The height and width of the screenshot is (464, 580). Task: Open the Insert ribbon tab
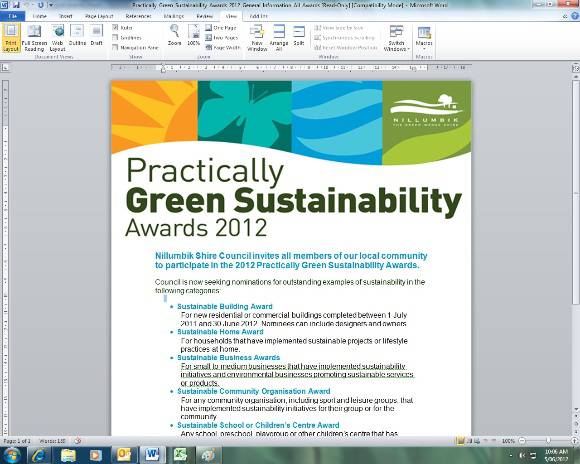(x=65, y=16)
